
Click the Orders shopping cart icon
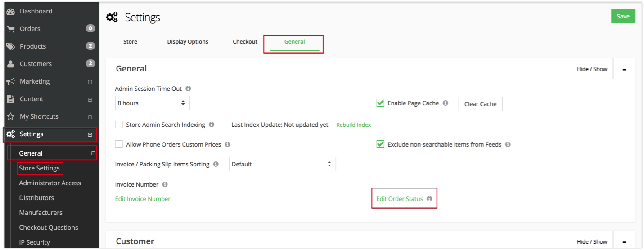[x=11, y=29]
